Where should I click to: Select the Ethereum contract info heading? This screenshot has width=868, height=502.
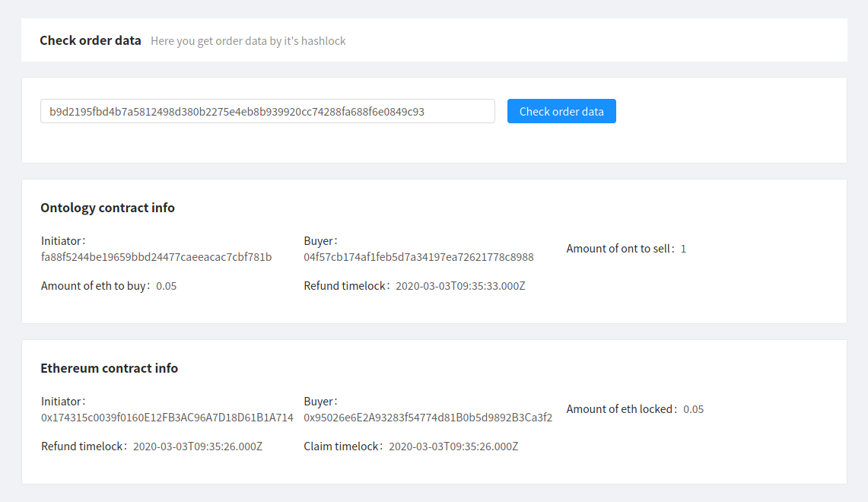click(109, 368)
